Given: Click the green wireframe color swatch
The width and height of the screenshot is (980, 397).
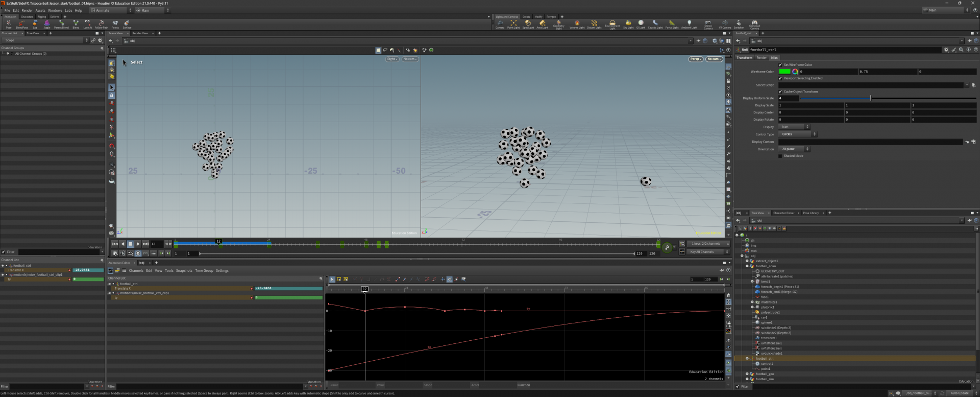Looking at the screenshot, I should click(x=785, y=72).
